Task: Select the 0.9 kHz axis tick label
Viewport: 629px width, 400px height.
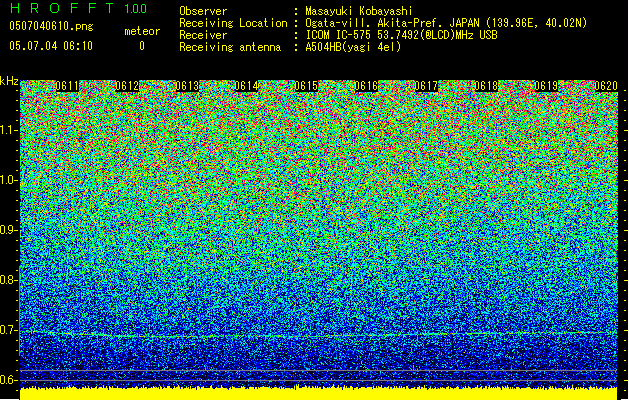Action: [8, 230]
